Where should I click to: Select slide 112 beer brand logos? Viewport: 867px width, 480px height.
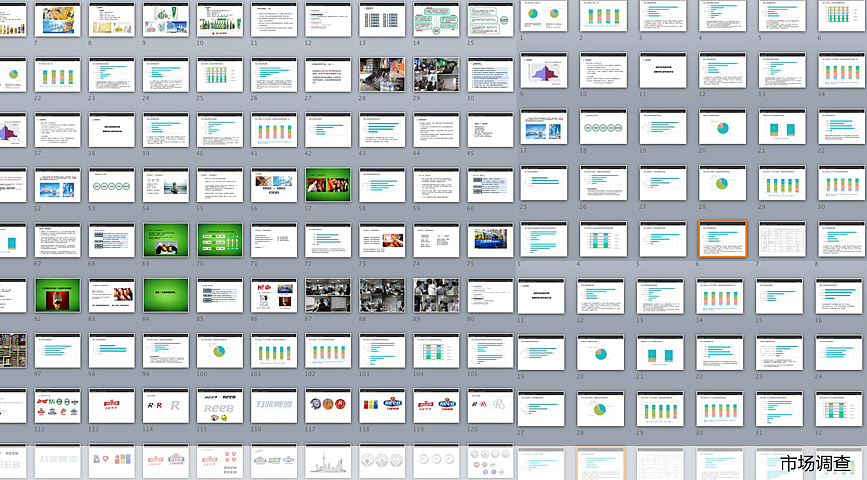click(57, 406)
